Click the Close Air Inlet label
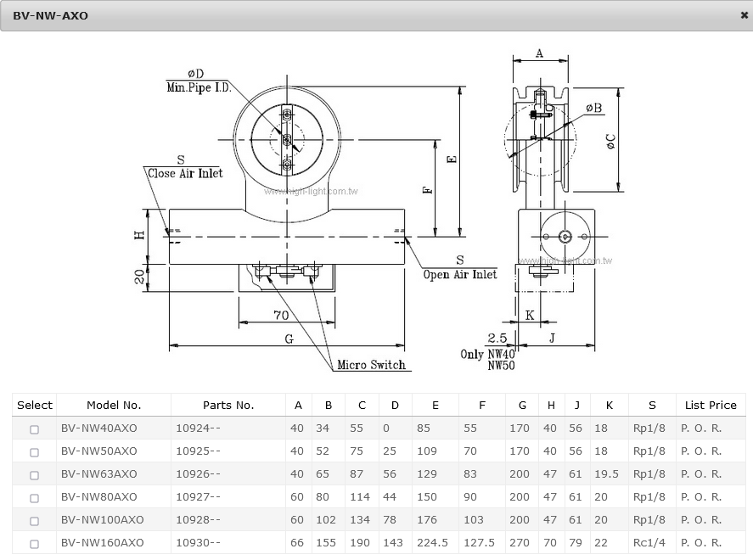Screen dimensions: 753x560 coord(184,173)
